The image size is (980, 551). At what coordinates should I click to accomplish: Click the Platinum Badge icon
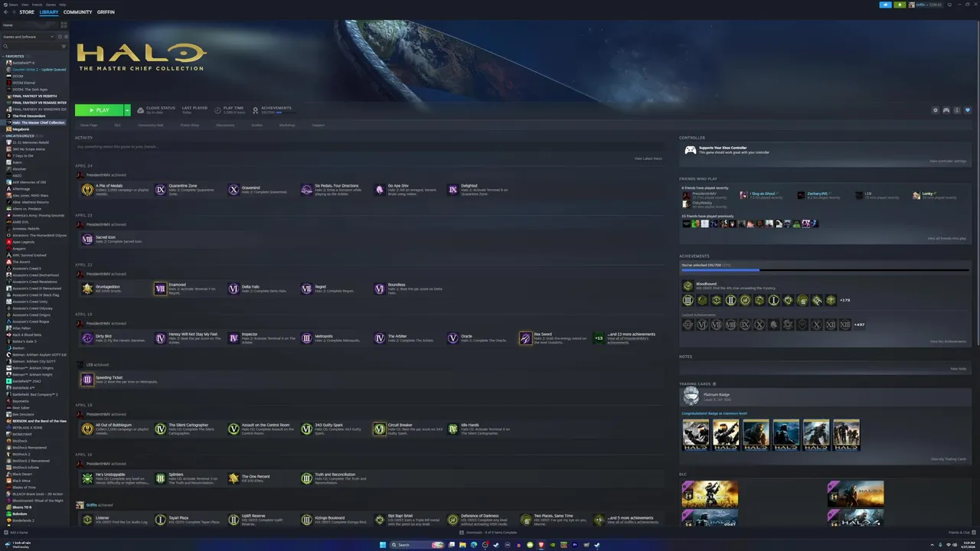click(x=691, y=396)
